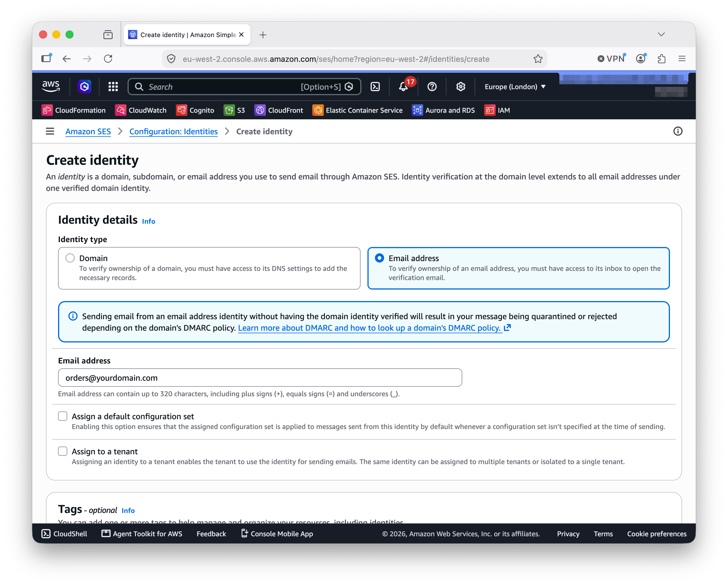Open the Aurora and RDS shortcut

[443, 110]
